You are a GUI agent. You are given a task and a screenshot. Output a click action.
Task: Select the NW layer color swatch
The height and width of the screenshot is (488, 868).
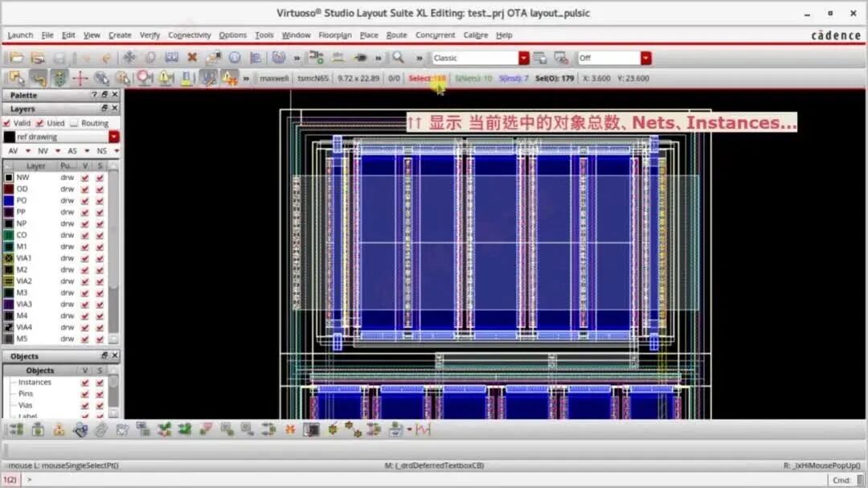(9, 177)
